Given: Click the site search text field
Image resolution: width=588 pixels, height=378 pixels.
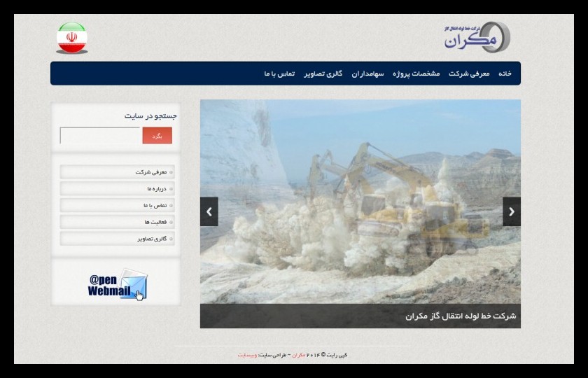Looking at the screenshot, I should coord(100,136).
